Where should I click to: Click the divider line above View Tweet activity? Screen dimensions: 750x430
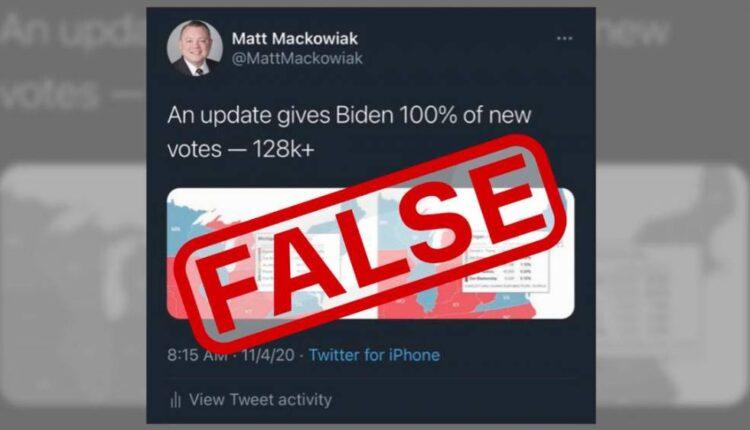coord(371,378)
